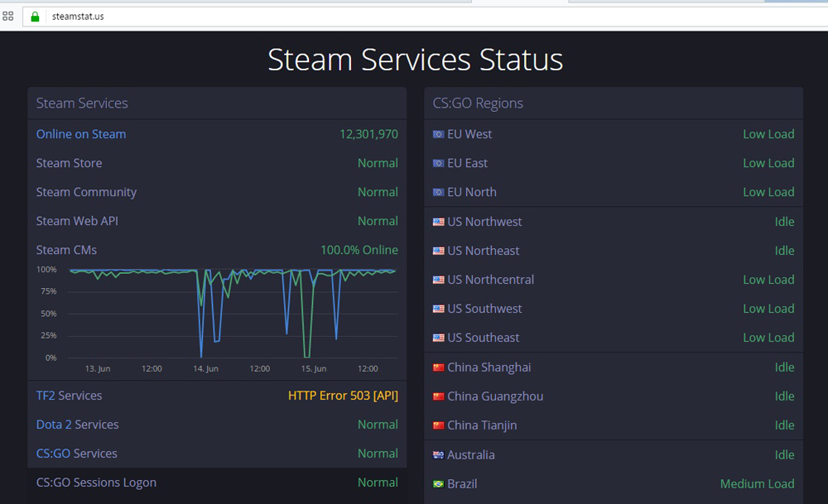This screenshot has width=828, height=504.
Task: Click the 14. Jun marker on chart
Action: pyautogui.click(x=205, y=368)
